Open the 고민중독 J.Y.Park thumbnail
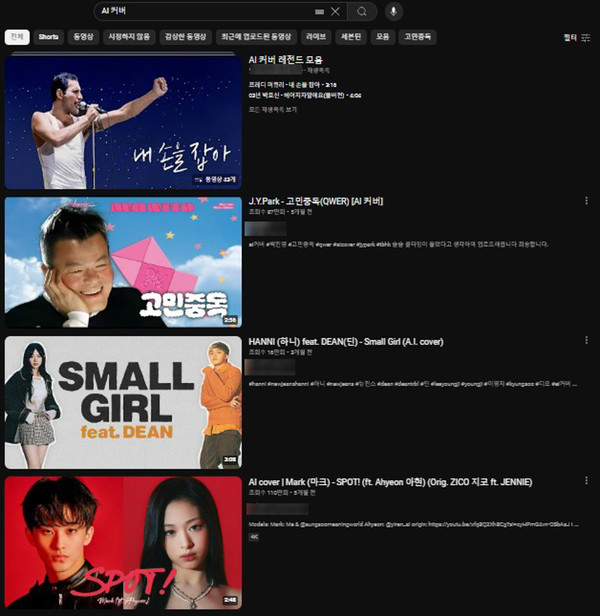 (123, 262)
